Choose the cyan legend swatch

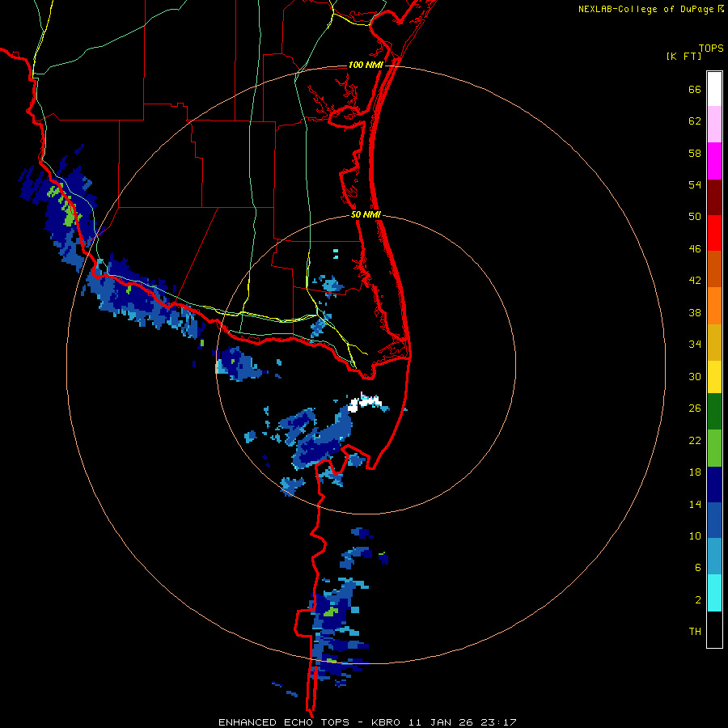coord(714,593)
